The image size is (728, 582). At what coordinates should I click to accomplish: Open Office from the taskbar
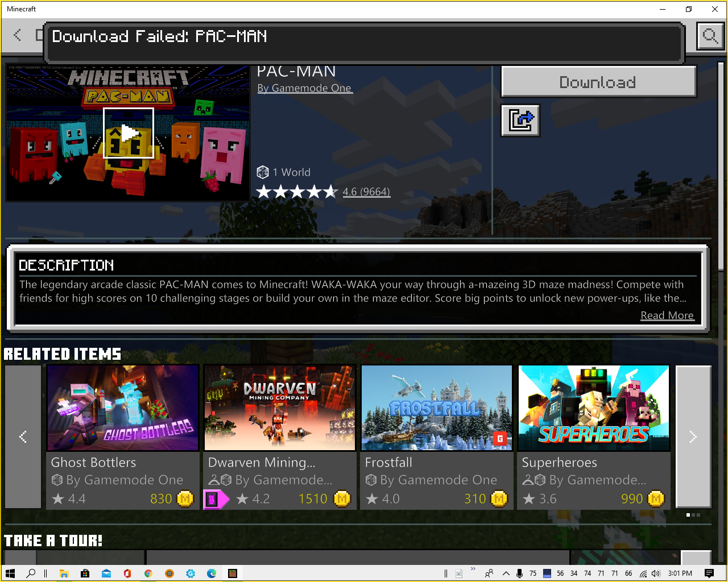click(127, 573)
